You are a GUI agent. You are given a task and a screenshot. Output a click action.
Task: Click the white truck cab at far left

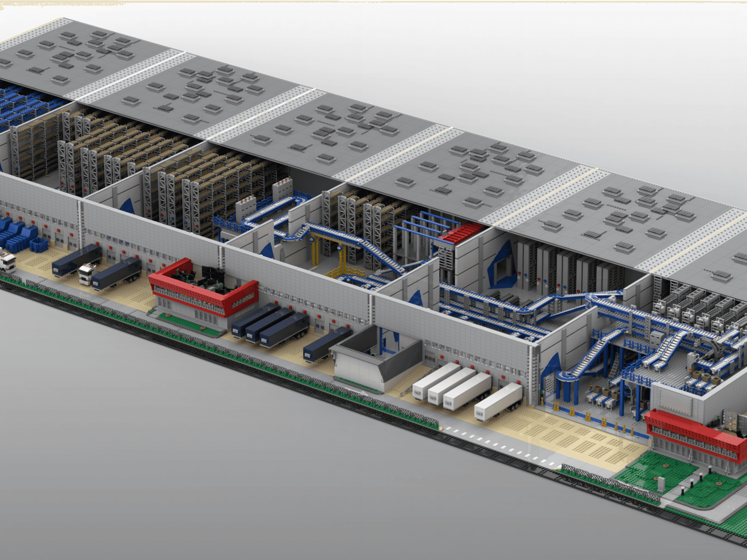(x=7, y=261)
